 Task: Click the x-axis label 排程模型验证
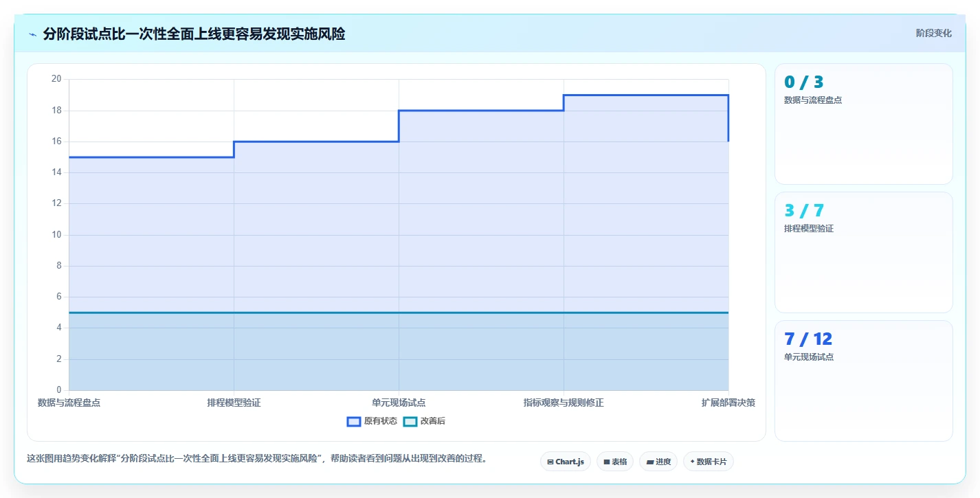(x=234, y=403)
